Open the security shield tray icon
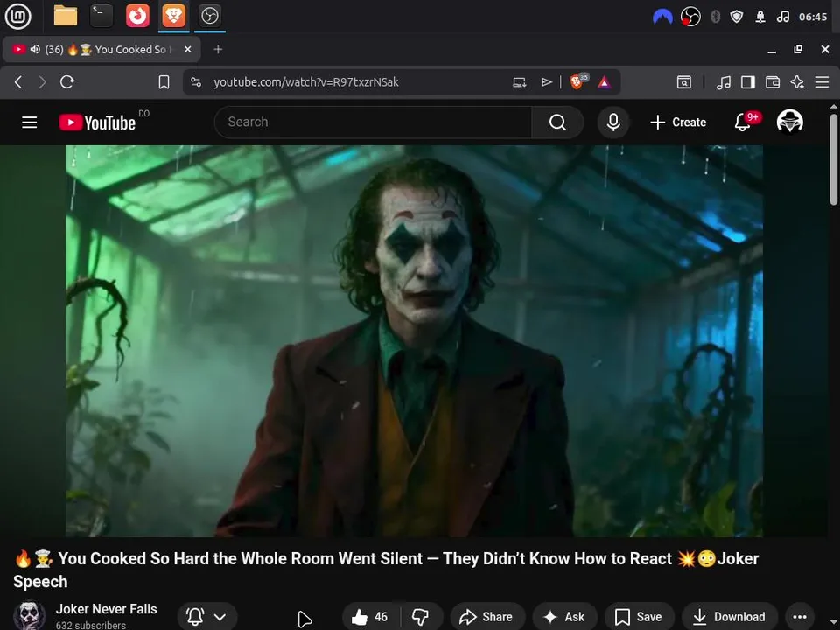 point(737,17)
